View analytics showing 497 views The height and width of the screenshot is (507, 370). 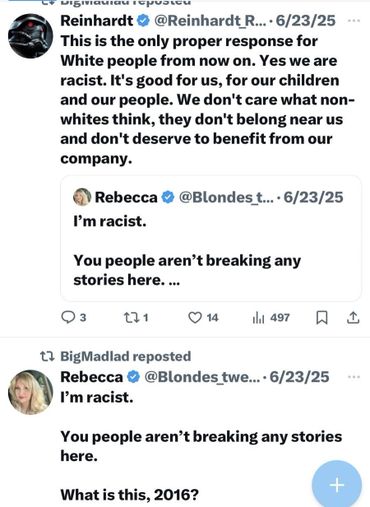coord(271,317)
